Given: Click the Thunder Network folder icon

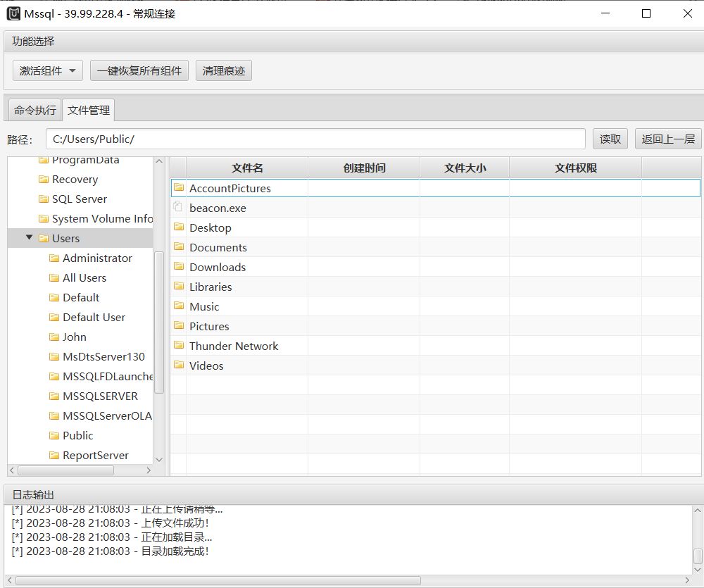Looking at the screenshot, I should pyautogui.click(x=179, y=346).
